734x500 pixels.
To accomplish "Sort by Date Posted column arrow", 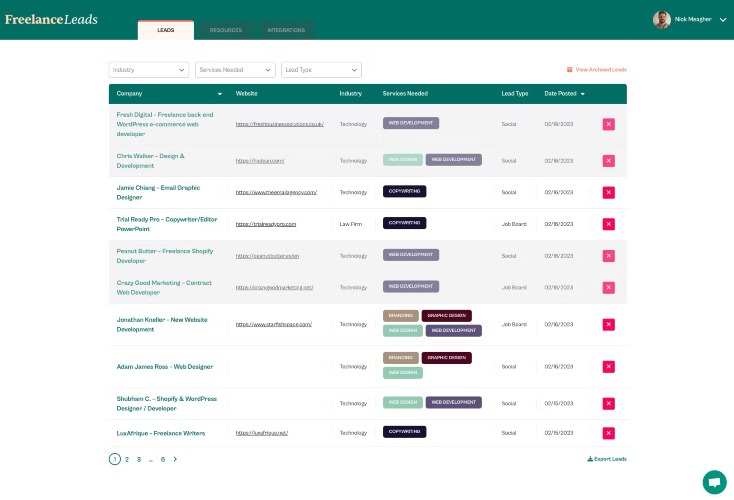I will (x=583, y=94).
